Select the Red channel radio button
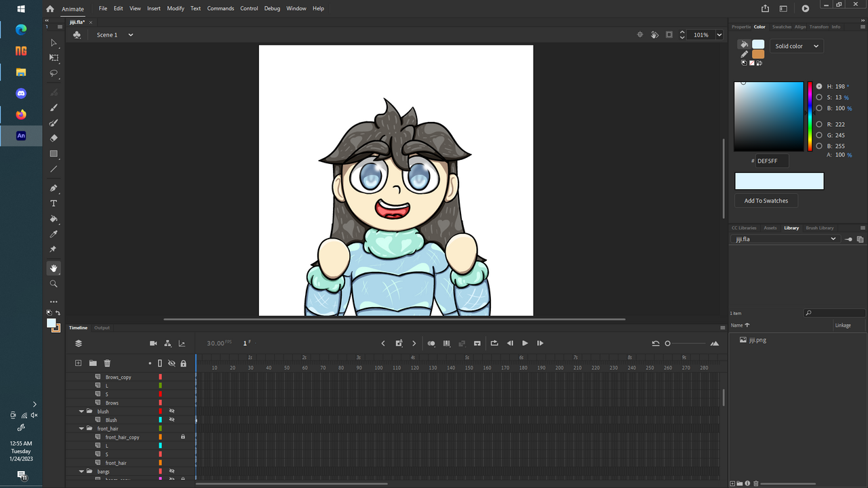 tap(819, 124)
